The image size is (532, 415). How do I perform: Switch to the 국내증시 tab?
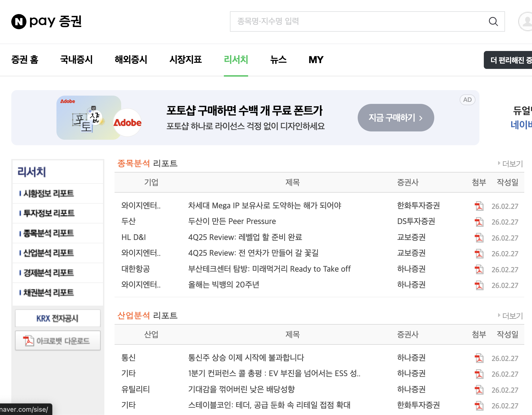pyautogui.click(x=76, y=60)
